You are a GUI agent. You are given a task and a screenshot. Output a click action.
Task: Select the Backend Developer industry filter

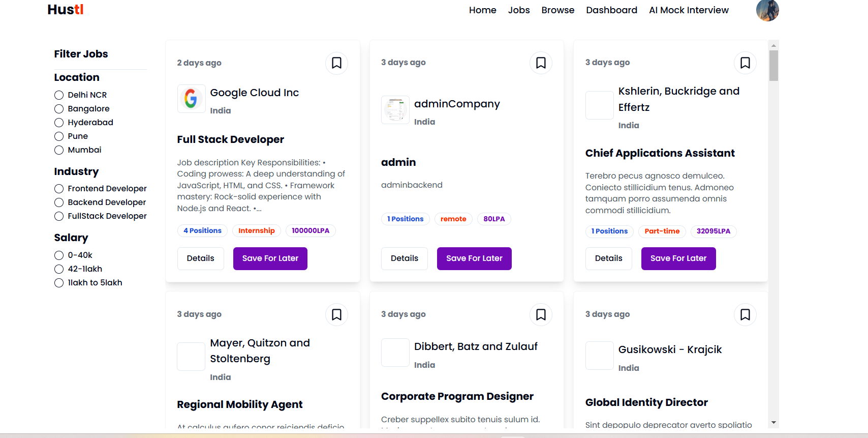point(59,202)
